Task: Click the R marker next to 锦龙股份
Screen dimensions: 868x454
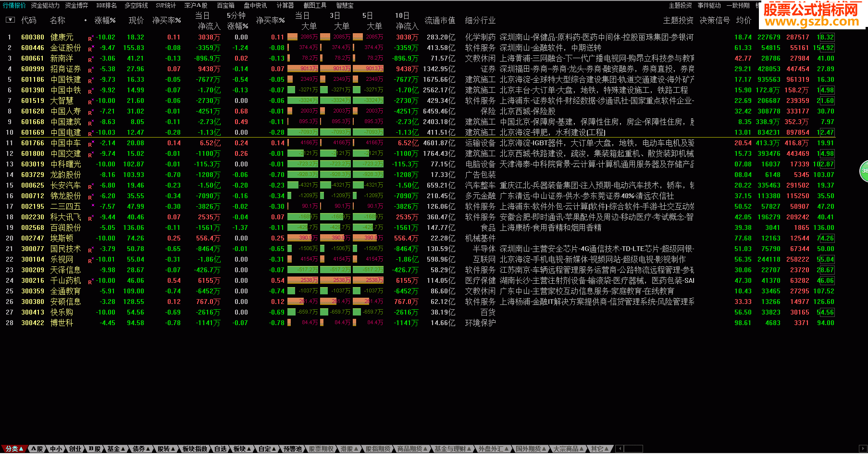Action: [x=90, y=197]
